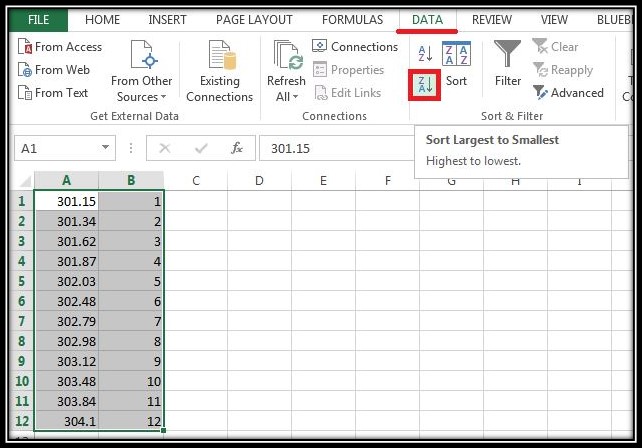This screenshot has width=642, height=448.
Task: Select column F header
Action: pos(388,180)
